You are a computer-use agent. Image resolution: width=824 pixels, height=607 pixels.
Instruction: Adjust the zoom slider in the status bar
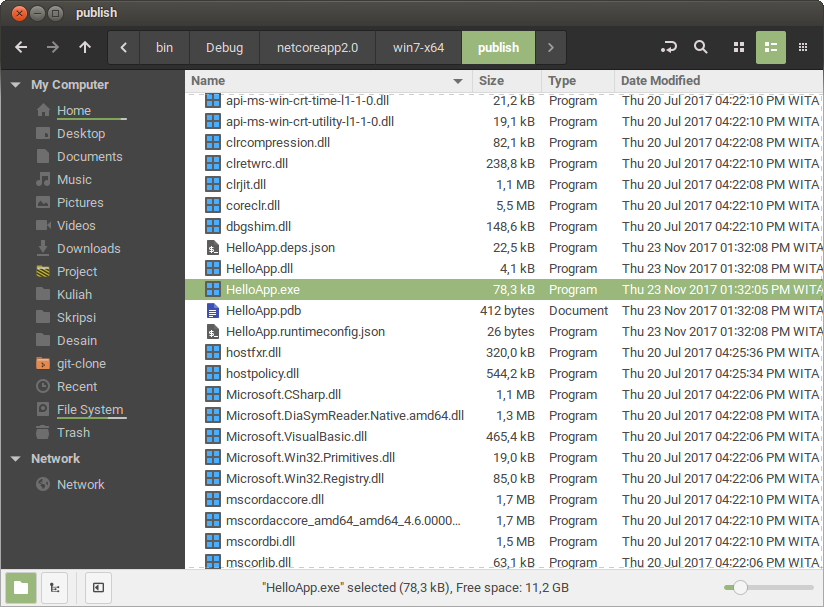[x=740, y=588]
